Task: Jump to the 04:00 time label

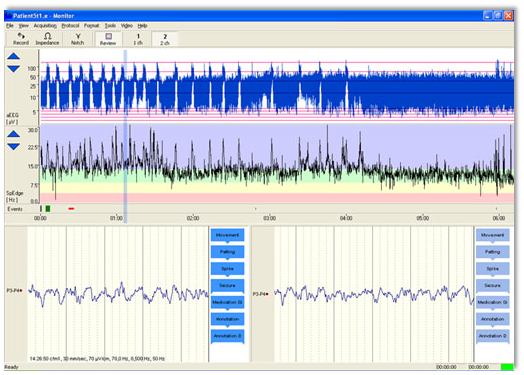Action: click(346, 218)
